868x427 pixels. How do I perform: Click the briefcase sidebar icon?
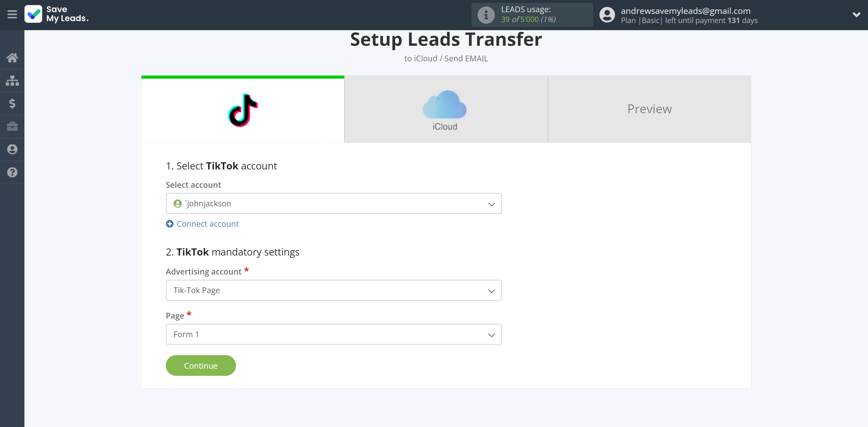click(12, 126)
